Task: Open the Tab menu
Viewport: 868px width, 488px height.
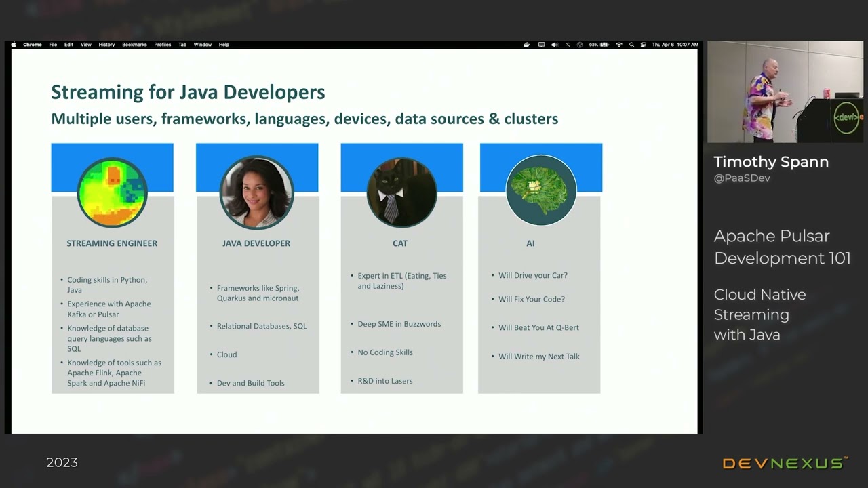Action: click(x=182, y=45)
